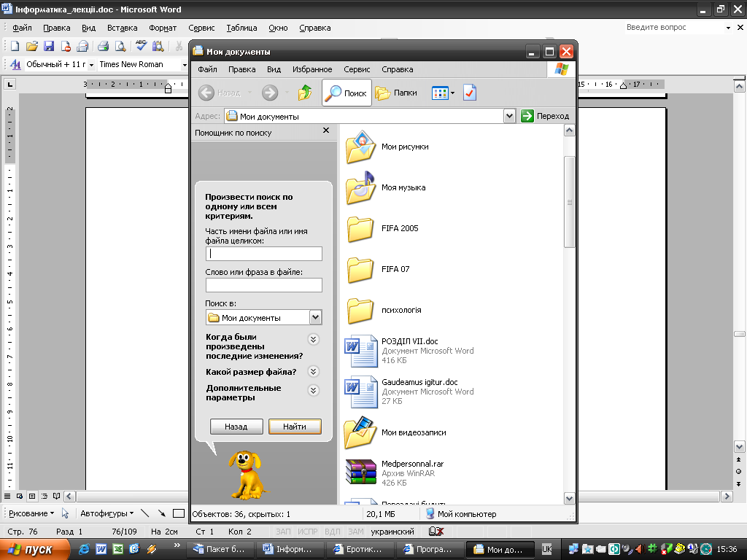Switch to the Інформ... taskbar button
Image resolution: width=747 pixels, height=560 pixels.
pyautogui.click(x=290, y=549)
